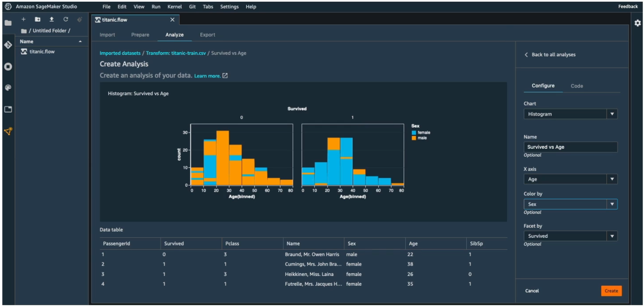Open the Edit menu
The width and height of the screenshot is (644, 307).
coord(122,7)
